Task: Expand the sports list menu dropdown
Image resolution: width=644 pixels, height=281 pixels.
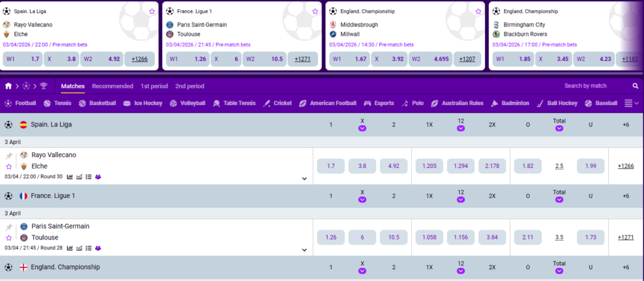Action: pyautogui.click(x=631, y=103)
